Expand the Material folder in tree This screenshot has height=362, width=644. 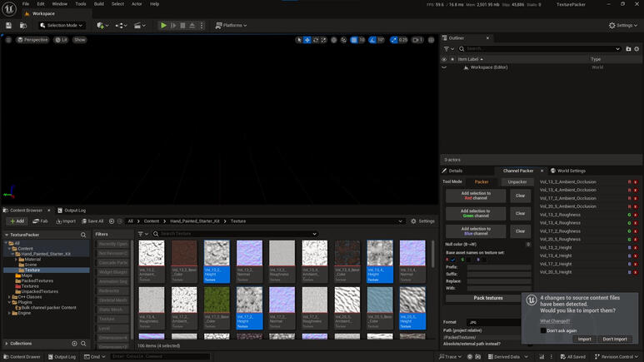coord(16,260)
